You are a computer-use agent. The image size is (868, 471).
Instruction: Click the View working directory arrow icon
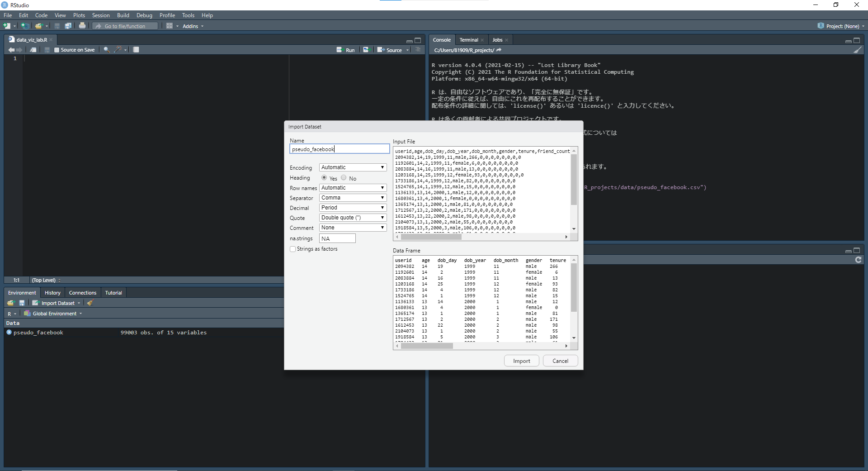[499, 50]
